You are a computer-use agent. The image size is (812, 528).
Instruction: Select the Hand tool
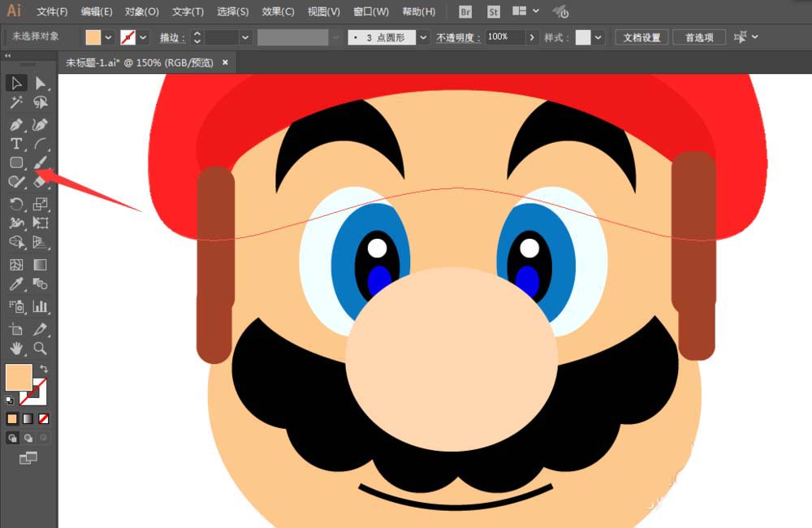click(x=16, y=348)
